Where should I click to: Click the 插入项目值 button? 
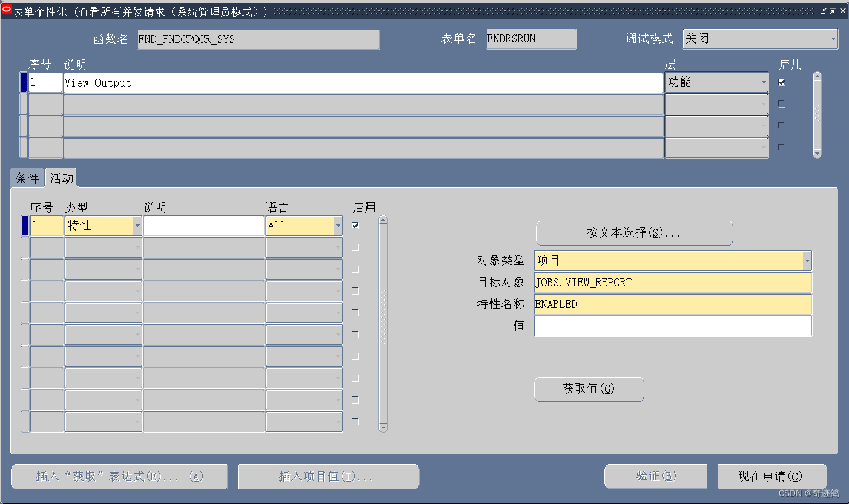pos(328,476)
